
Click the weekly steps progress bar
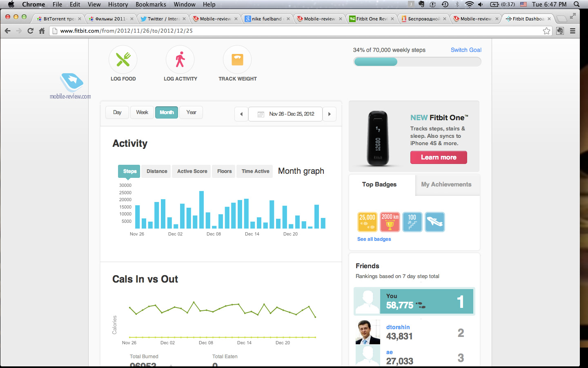click(417, 62)
